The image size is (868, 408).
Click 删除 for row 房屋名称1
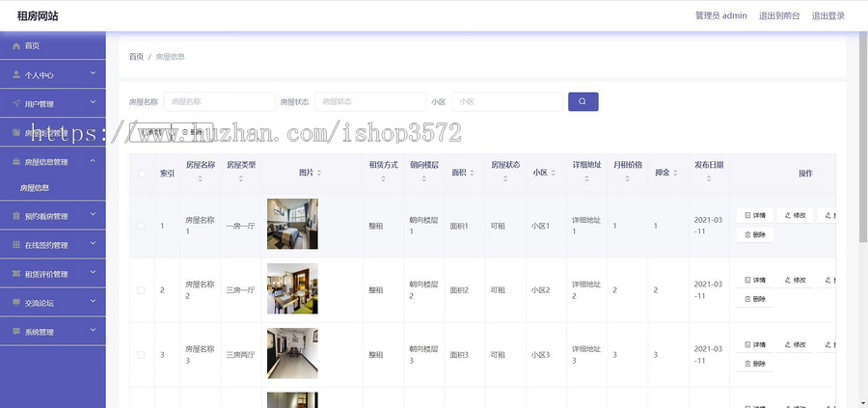(x=755, y=234)
